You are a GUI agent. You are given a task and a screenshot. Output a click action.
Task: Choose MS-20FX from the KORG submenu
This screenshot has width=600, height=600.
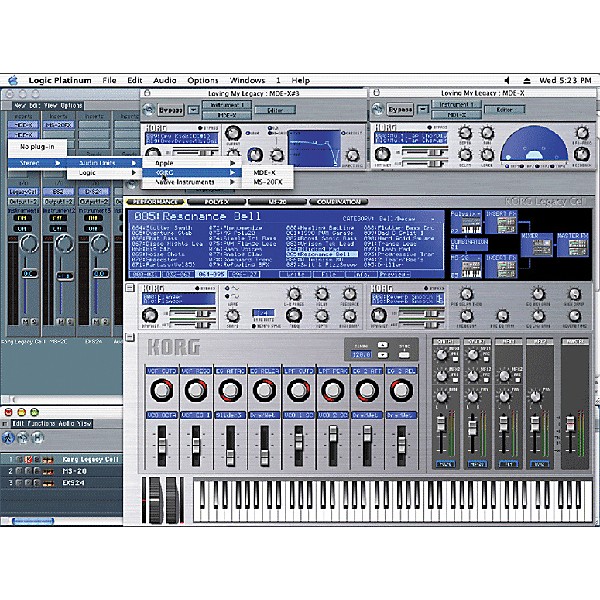268,182
